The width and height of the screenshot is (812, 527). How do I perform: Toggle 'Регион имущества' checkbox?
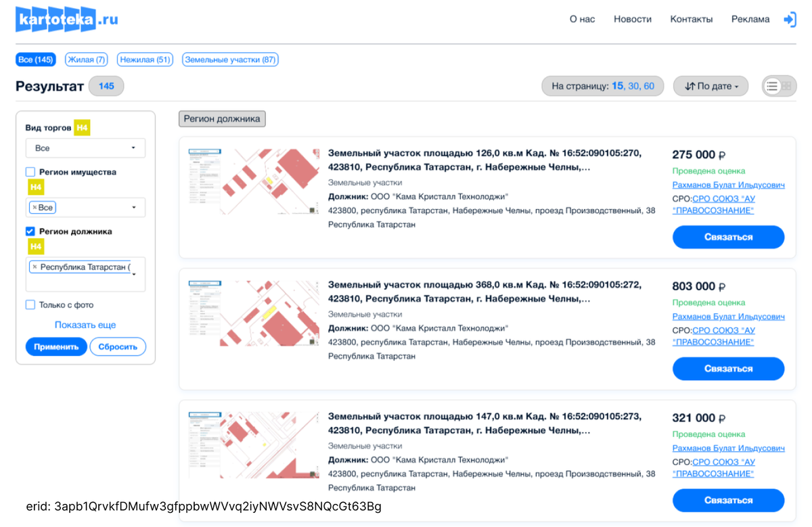[x=30, y=172]
